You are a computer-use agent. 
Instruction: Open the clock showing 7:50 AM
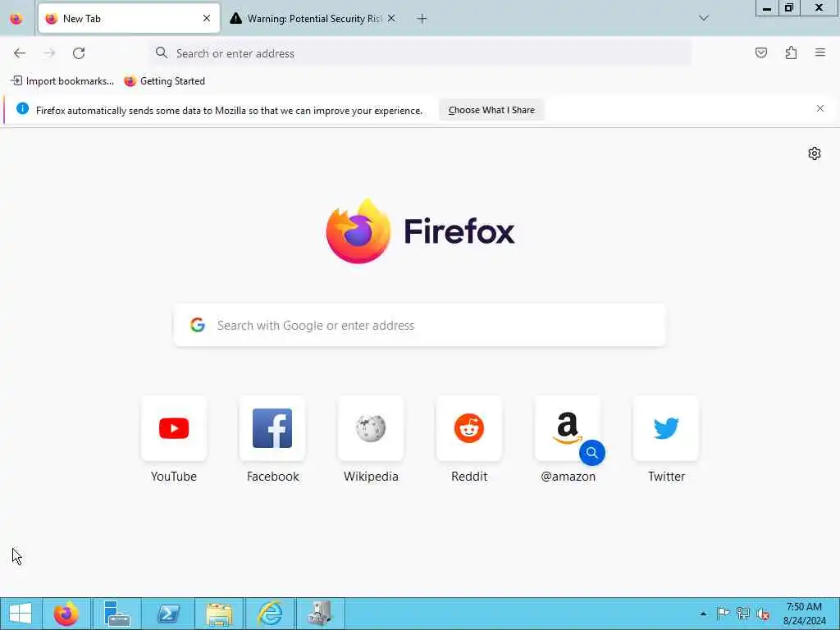pyautogui.click(x=804, y=614)
